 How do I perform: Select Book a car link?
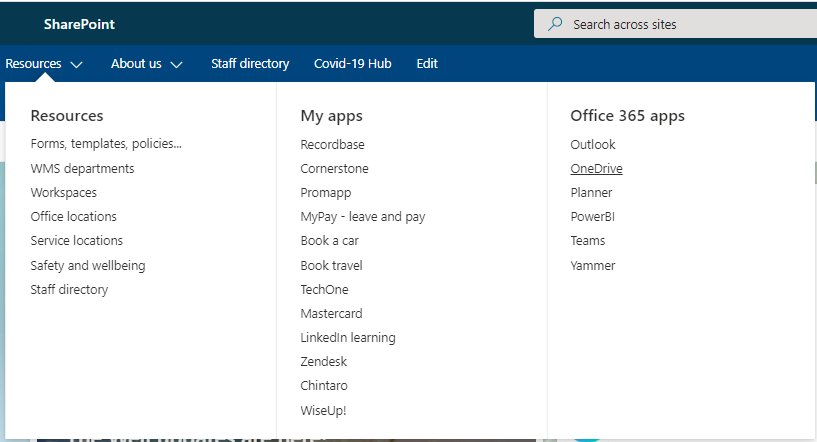pyautogui.click(x=330, y=240)
